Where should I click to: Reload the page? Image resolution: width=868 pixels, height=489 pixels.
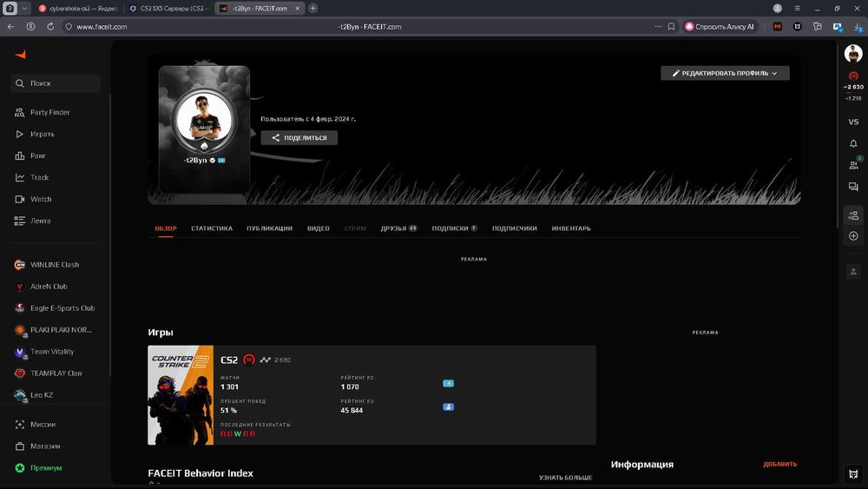[x=50, y=27]
